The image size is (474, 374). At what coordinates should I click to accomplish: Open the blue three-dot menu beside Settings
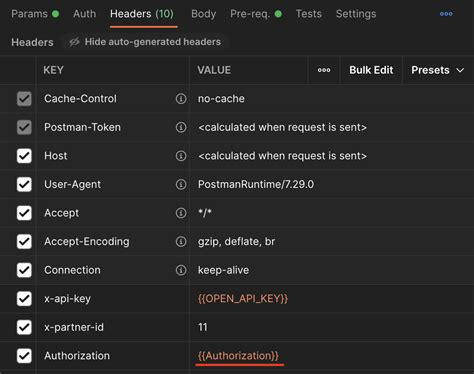click(446, 14)
